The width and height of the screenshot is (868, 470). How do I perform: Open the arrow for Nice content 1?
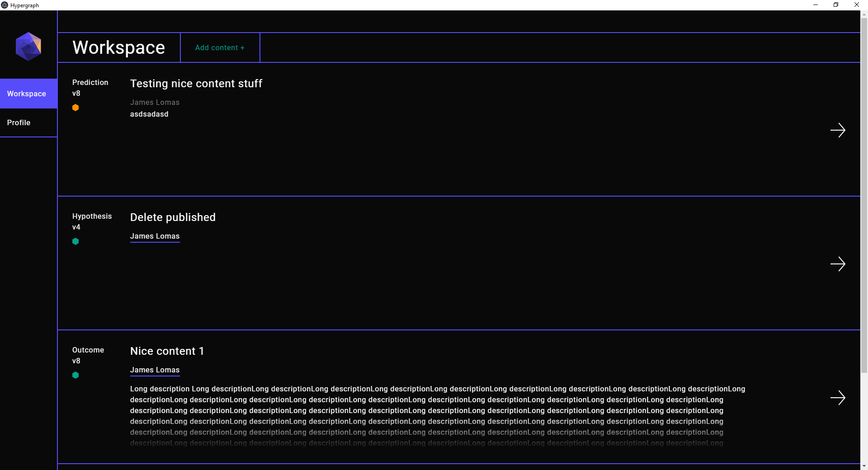pos(838,398)
